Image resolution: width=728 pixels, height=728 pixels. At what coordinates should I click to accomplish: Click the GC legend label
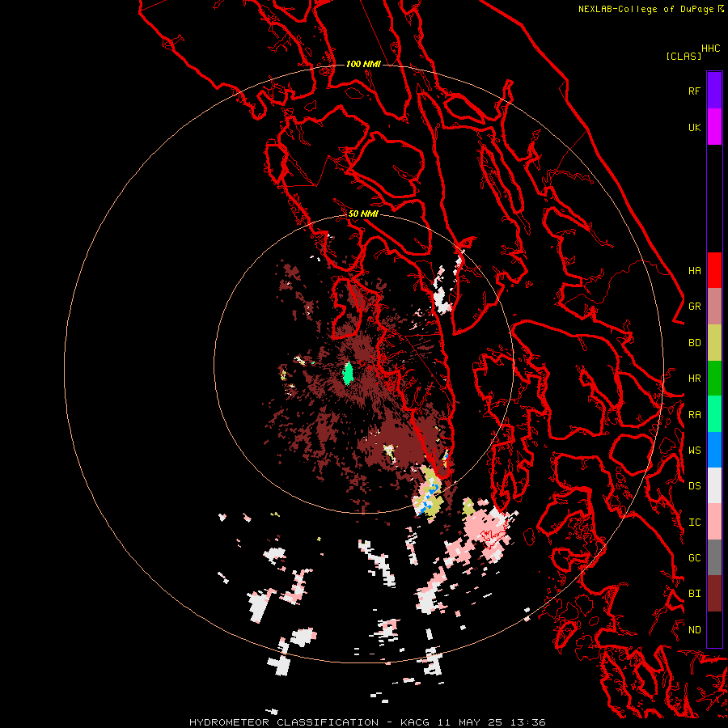click(694, 558)
